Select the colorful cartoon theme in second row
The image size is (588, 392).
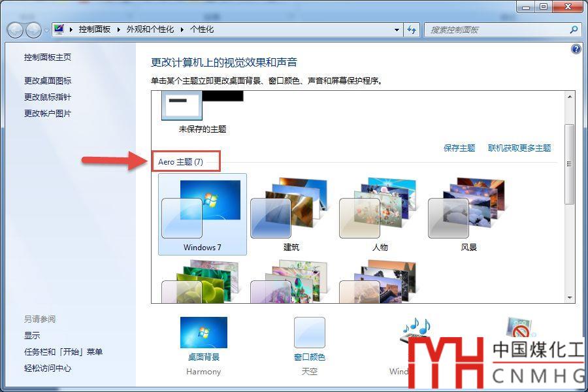pyautogui.click(x=291, y=282)
